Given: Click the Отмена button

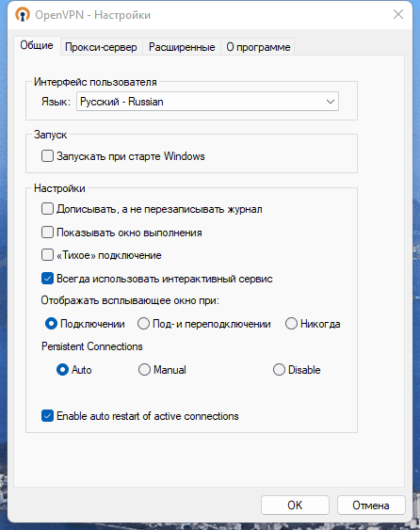Looking at the screenshot, I should pyautogui.click(x=371, y=506).
